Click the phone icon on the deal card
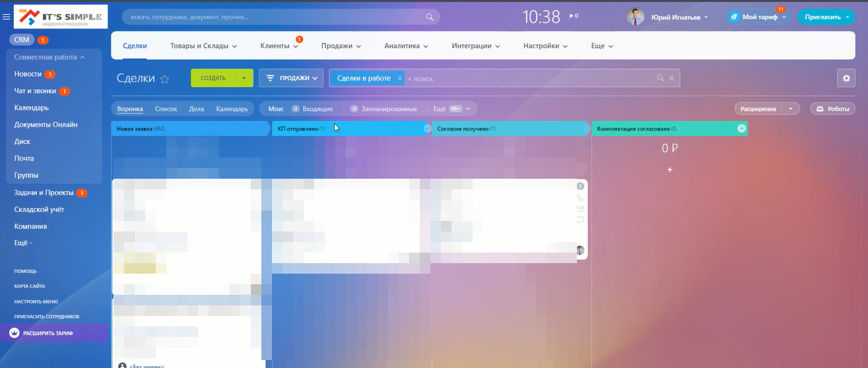This screenshot has height=368, width=868. 580,198
